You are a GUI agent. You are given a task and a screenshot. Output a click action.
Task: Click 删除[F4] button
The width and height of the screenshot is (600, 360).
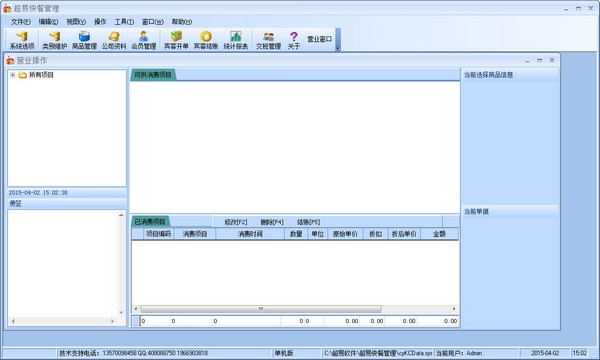point(272,222)
